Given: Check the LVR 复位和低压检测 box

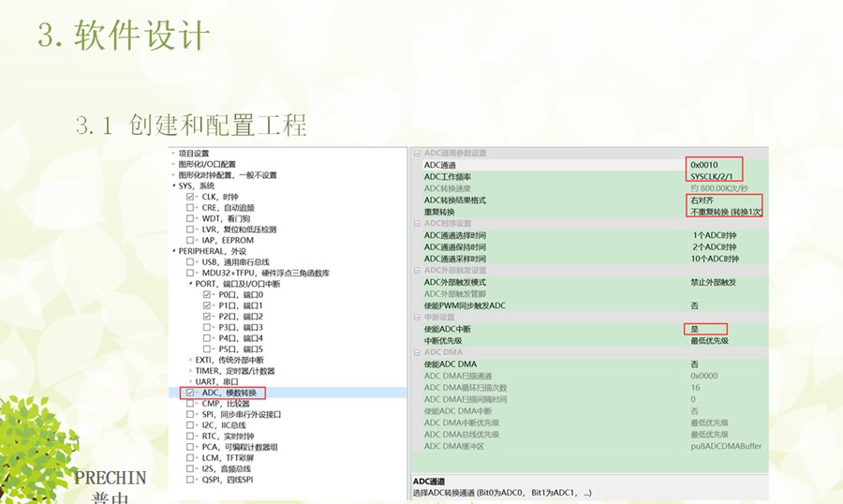Looking at the screenshot, I should point(190,230).
